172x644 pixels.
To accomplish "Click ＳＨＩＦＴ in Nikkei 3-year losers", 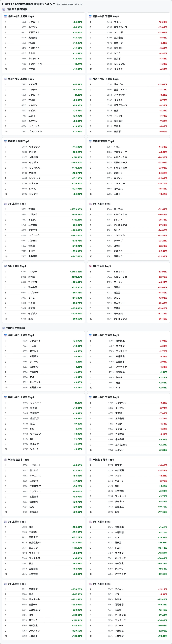I will pyautogui.click(x=119, y=272).
